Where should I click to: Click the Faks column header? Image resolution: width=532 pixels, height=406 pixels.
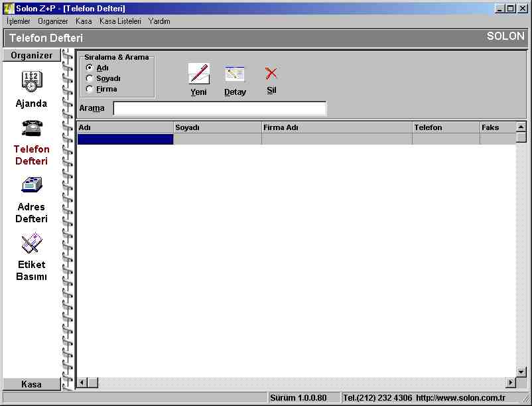(498, 127)
